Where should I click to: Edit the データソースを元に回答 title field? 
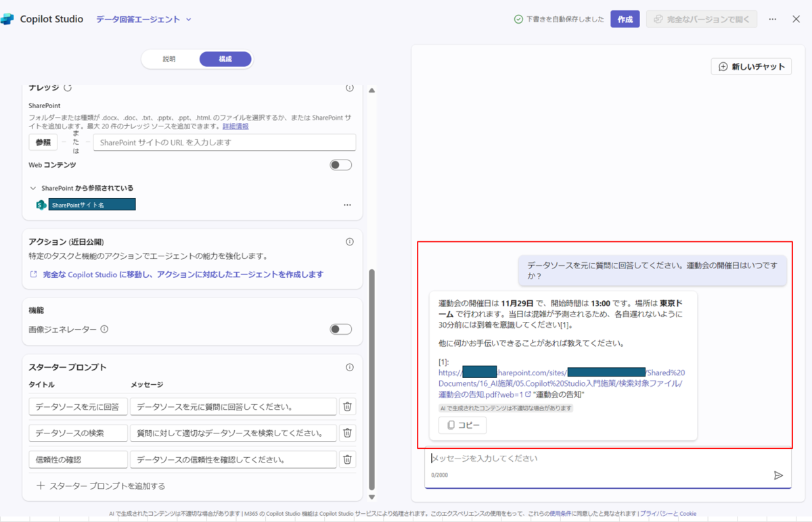(x=78, y=406)
